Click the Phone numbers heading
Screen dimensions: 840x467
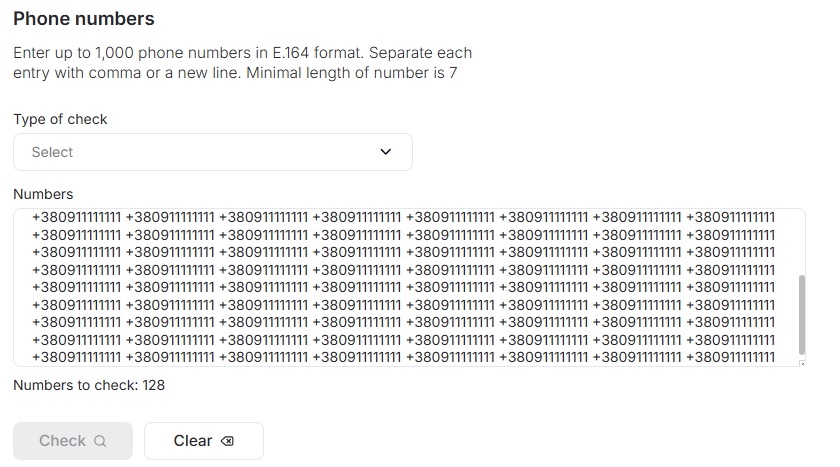84,18
